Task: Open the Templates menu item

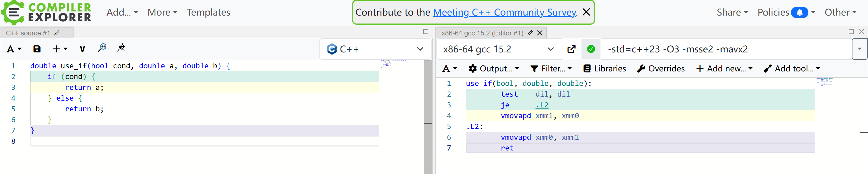Action: (x=209, y=12)
